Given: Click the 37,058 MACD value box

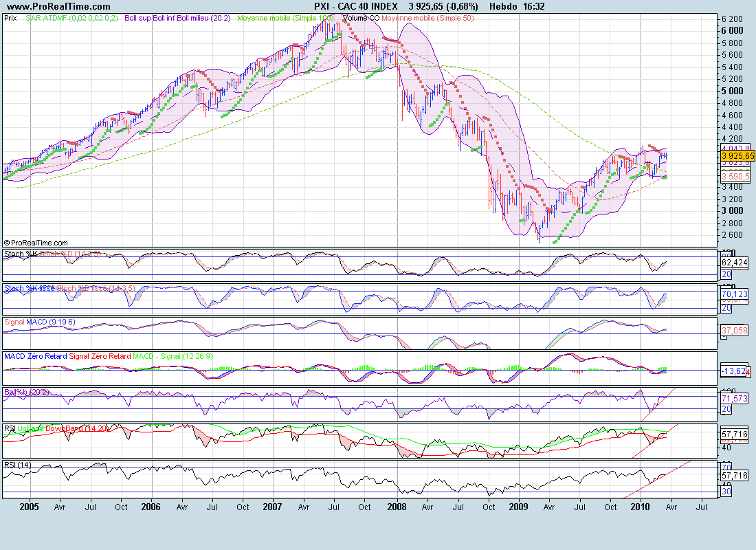Looking at the screenshot, I should click(x=735, y=331).
